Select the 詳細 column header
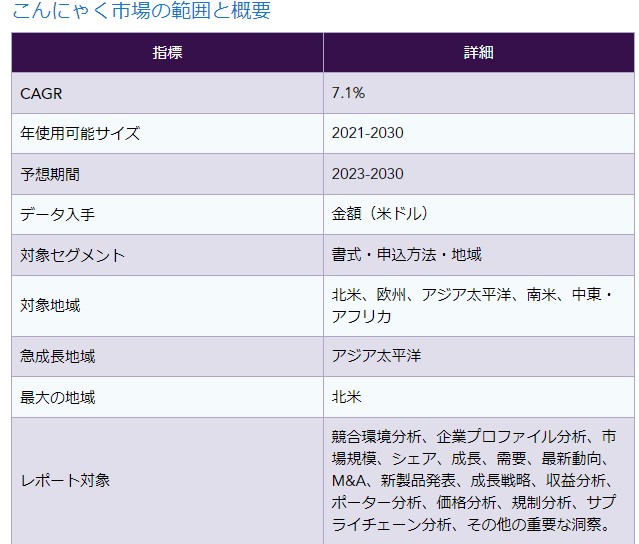The width and height of the screenshot is (639, 544). point(478,52)
